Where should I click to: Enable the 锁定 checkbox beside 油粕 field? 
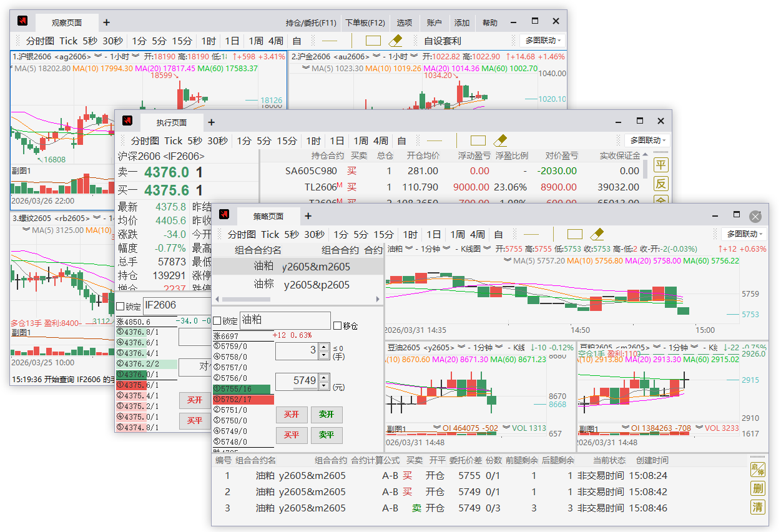pyautogui.click(x=217, y=321)
